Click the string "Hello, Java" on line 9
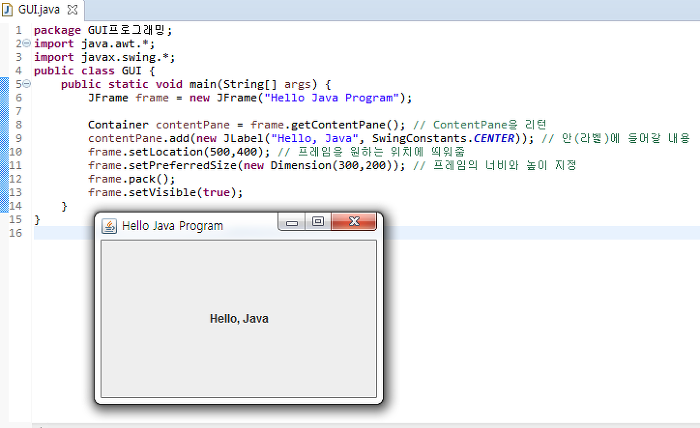This screenshot has height=428, width=700. point(315,138)
